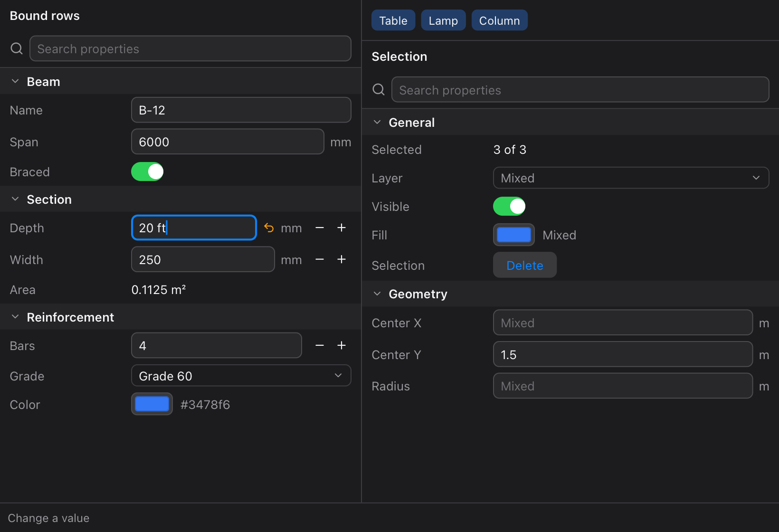779x532 pixels.
Task: Click the Center X input field
Action: point(623,323)
